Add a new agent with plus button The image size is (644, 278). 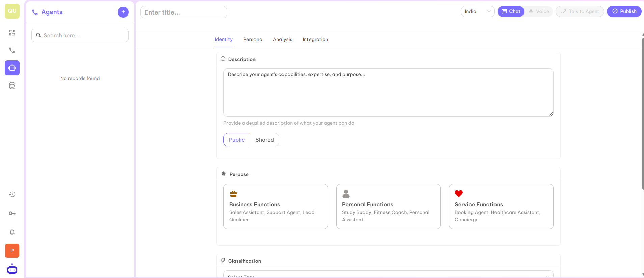[x=123, y=12]
